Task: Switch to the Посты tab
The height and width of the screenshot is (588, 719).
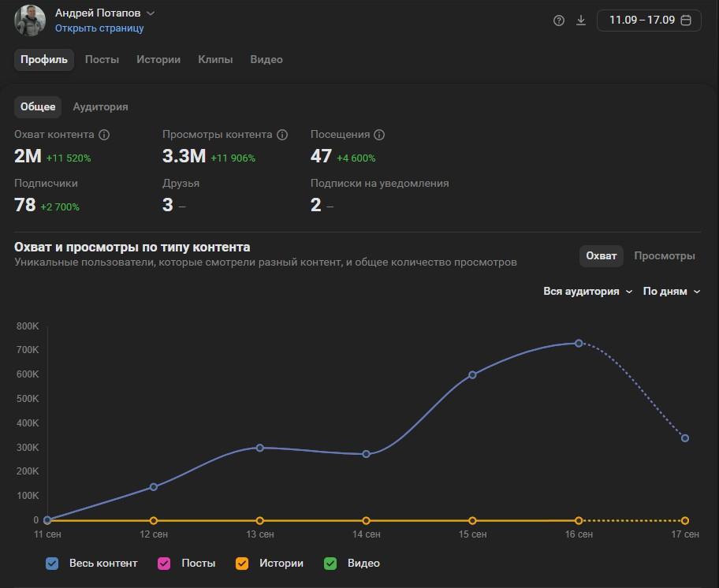Action: 102,60
